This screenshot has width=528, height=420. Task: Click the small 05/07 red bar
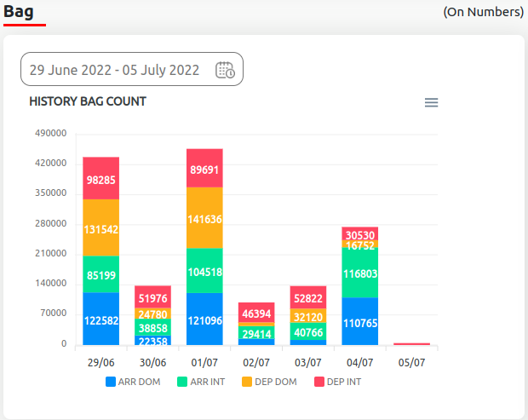click(x=411, y=344)
